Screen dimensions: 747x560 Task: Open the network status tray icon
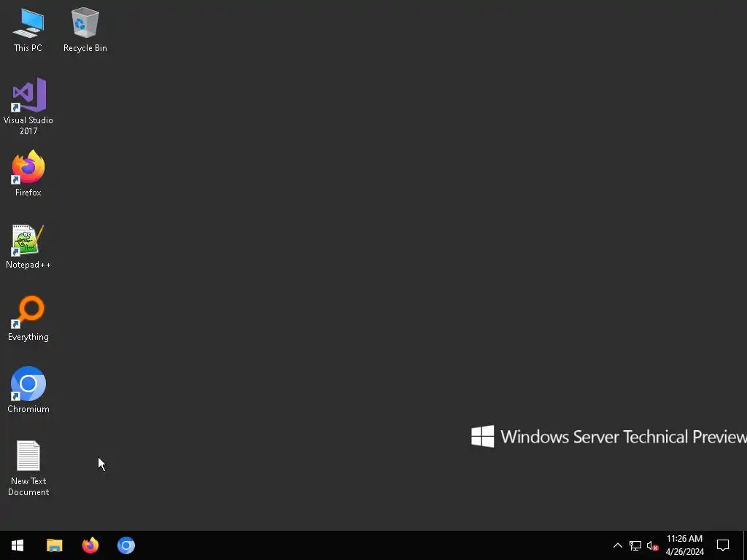(635, 545)
